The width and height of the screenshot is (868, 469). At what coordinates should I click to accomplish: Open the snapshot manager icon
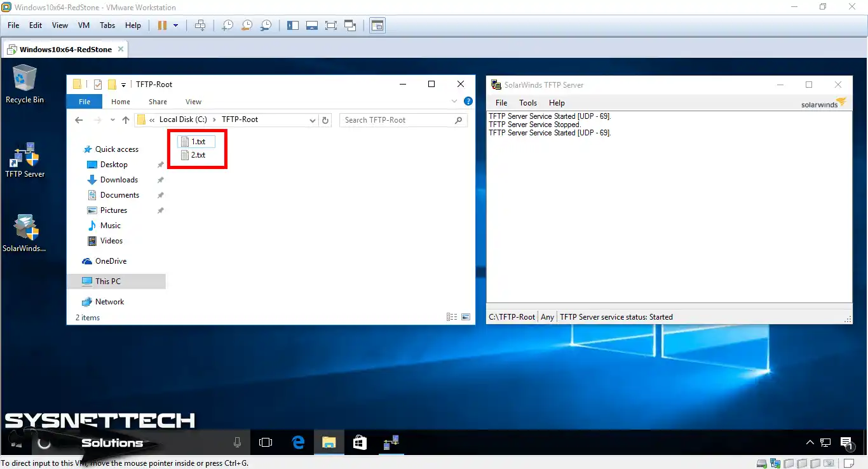pyautogui.click(x=266, y=25)
